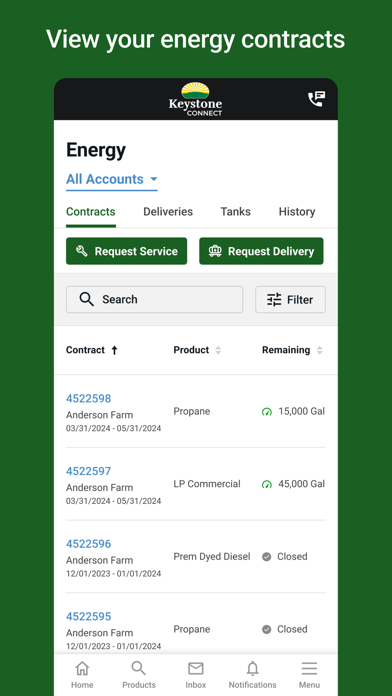Click the Prem Dyed Diesel product cell
This screenshot has width=392, height=696.
coord(212,557)
